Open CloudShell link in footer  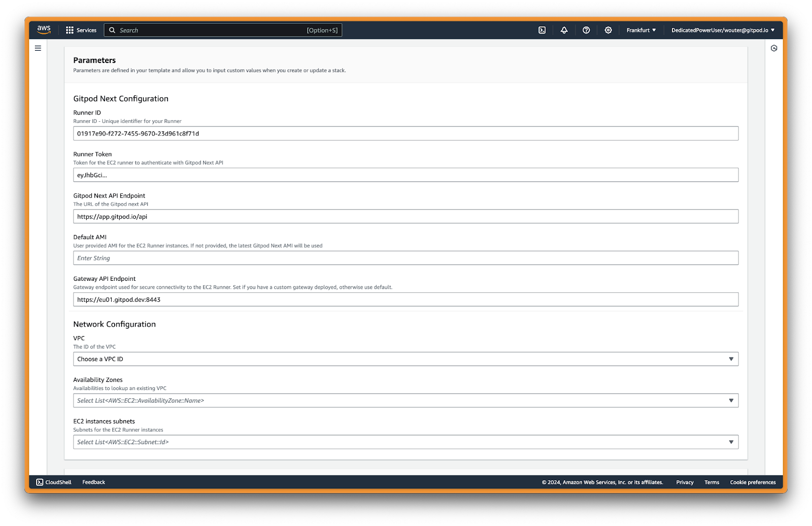coord(58,482)
